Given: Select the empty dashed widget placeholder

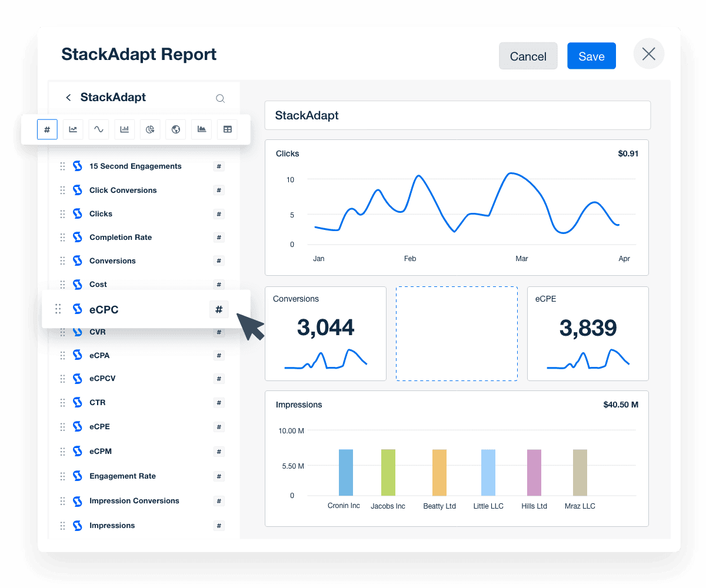Looking at the screenshot, I should 457,333.
